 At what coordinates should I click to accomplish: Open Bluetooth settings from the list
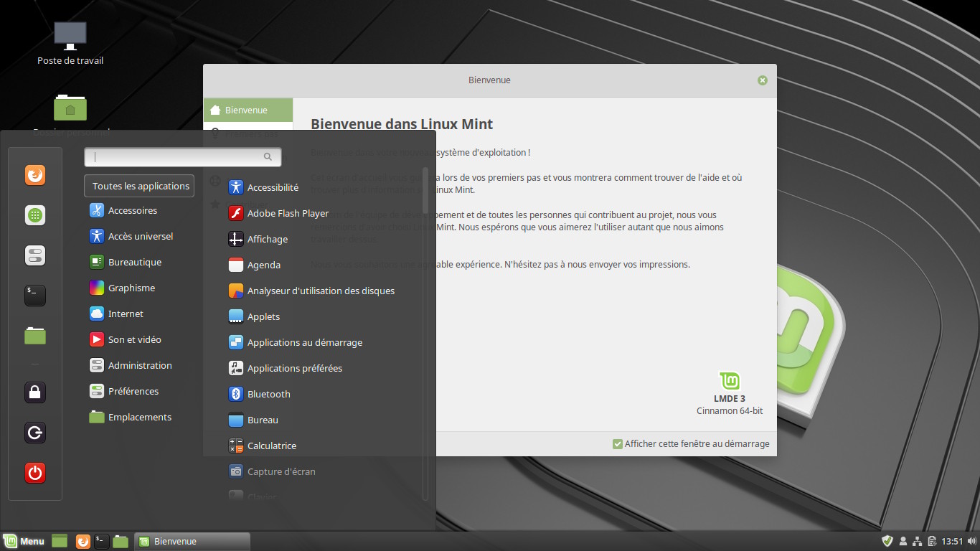pos(268,394)
